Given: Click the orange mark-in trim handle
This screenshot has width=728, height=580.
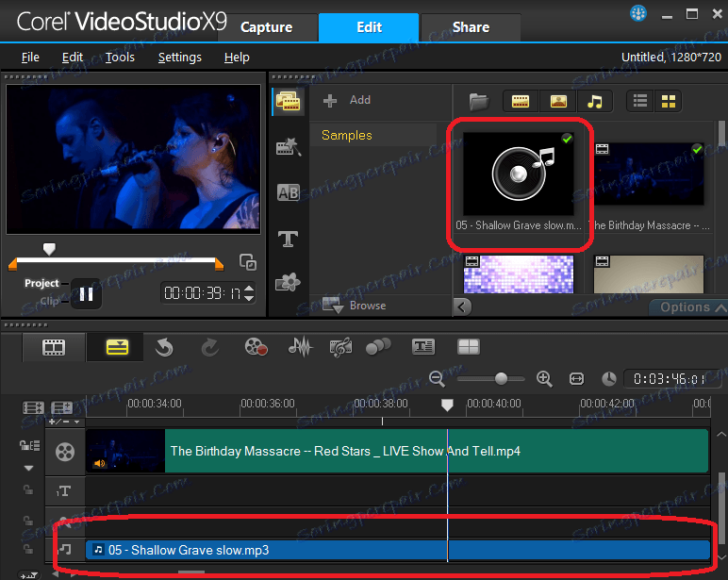Looking at the screenshot, I should pos(13,264).
